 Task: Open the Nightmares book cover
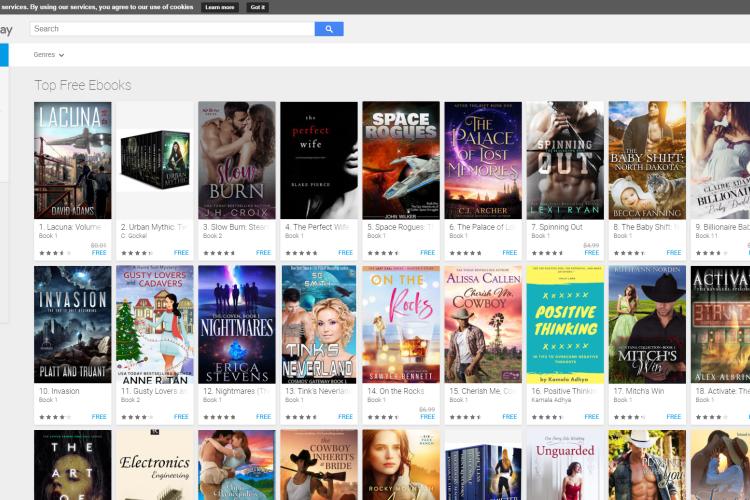(237, 324)
